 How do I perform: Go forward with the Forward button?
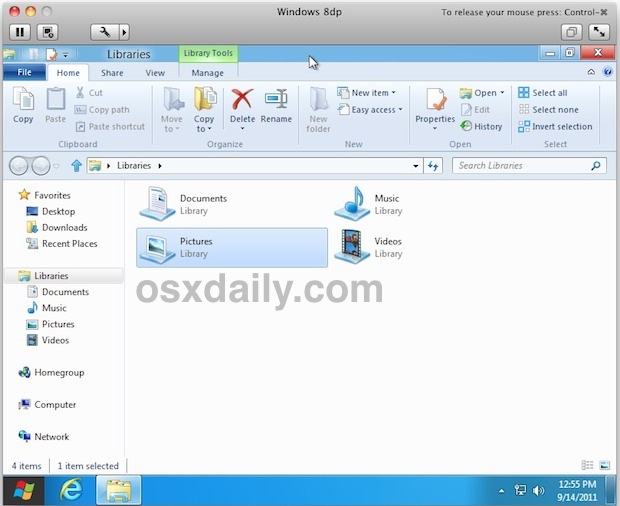[41, 166]
